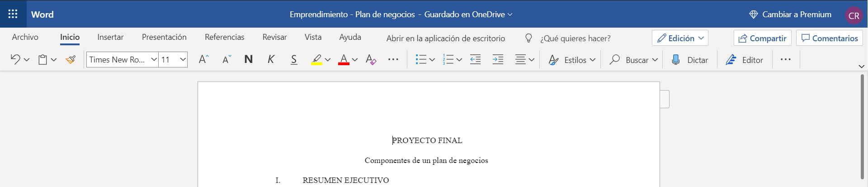Increase font size with the larger A icon

point(203,60)
